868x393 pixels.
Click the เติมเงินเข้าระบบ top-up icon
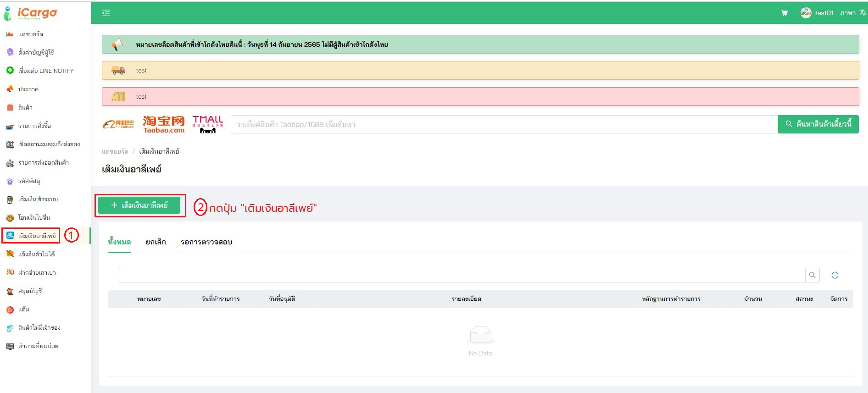(10, 199)
